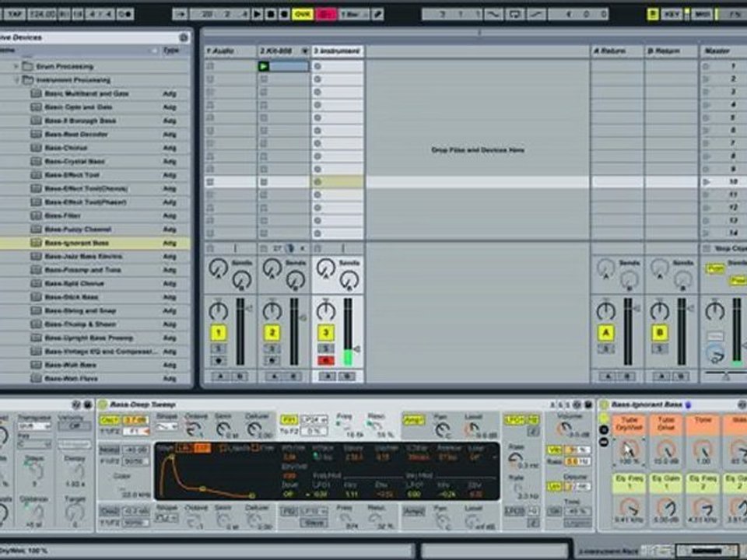
Task: Click the Punch-In switch icon
Action: coord(493,14)
